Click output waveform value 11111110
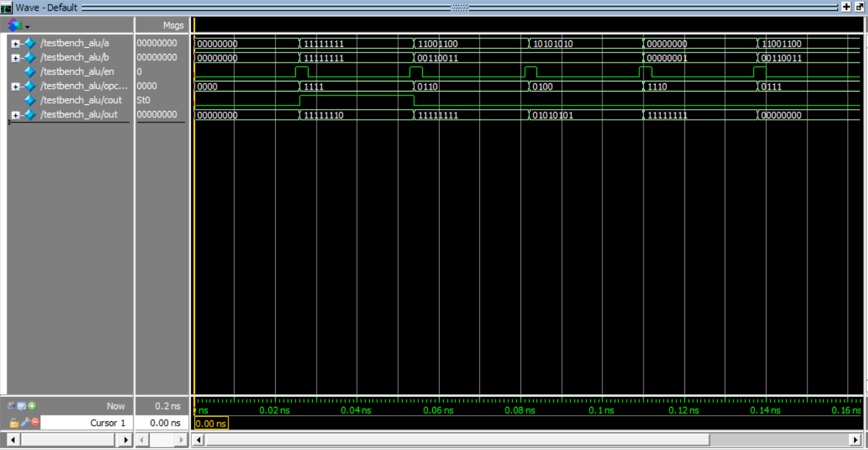 [x=324, y=116]
